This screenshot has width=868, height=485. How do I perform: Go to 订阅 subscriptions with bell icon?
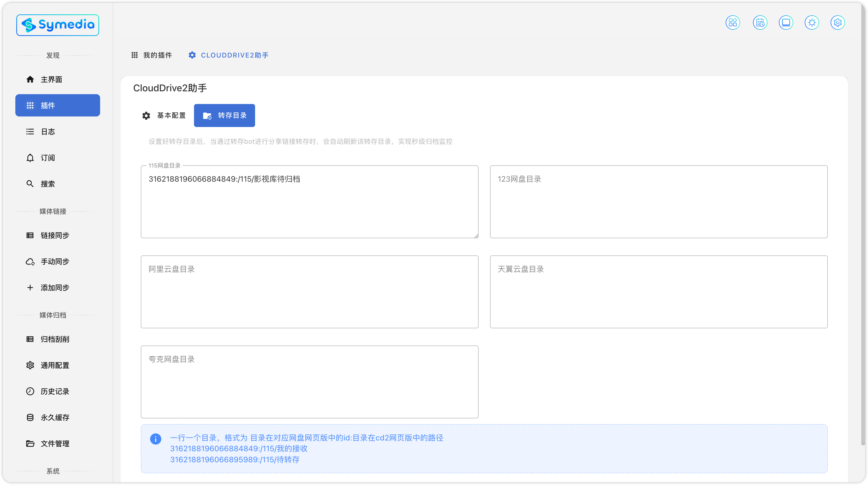pyautogui.click(x=47, y=158)
